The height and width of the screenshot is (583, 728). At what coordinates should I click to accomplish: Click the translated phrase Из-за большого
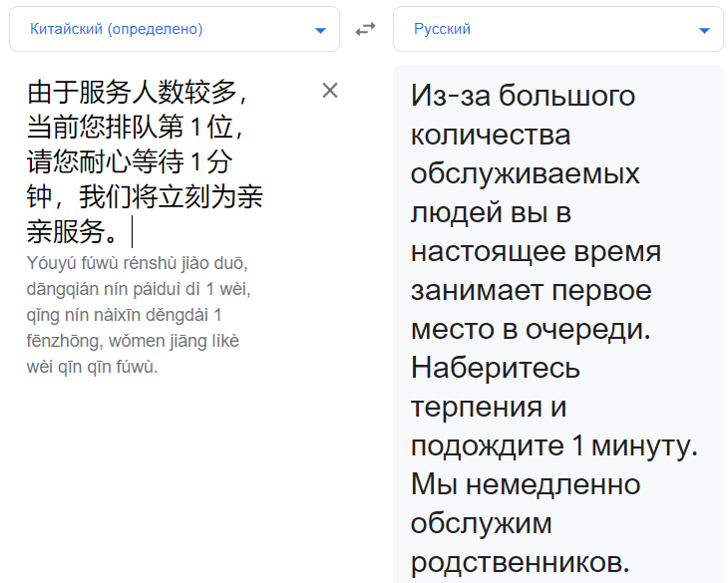[x=523, y=96]
